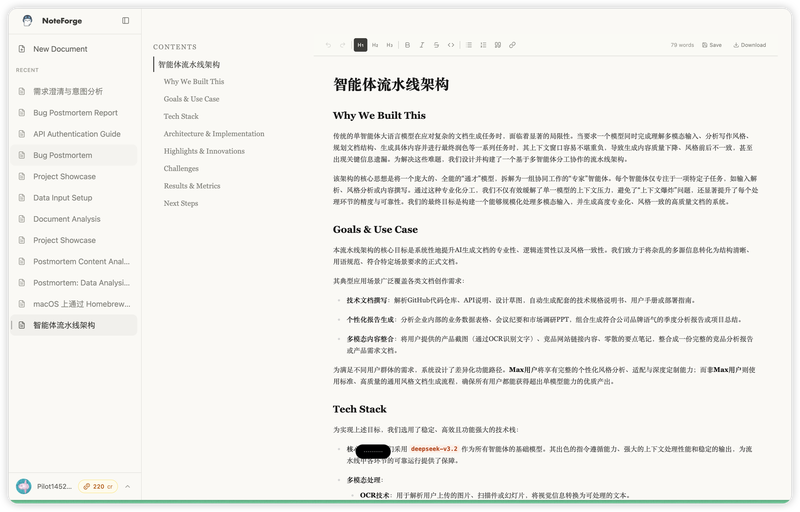Click the redo arrow icon

coord(343,45)
